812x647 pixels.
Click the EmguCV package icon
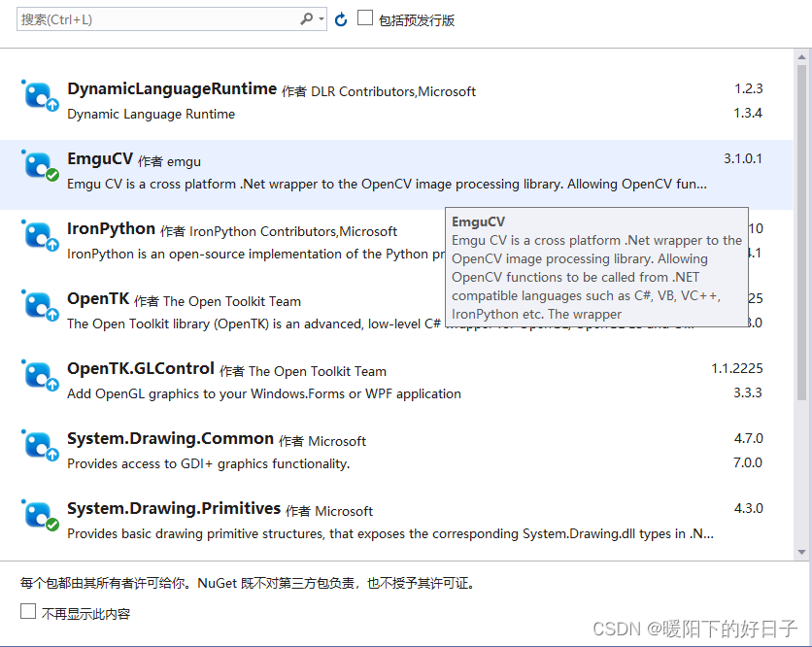pyautogui.click(x=40, y=165)
